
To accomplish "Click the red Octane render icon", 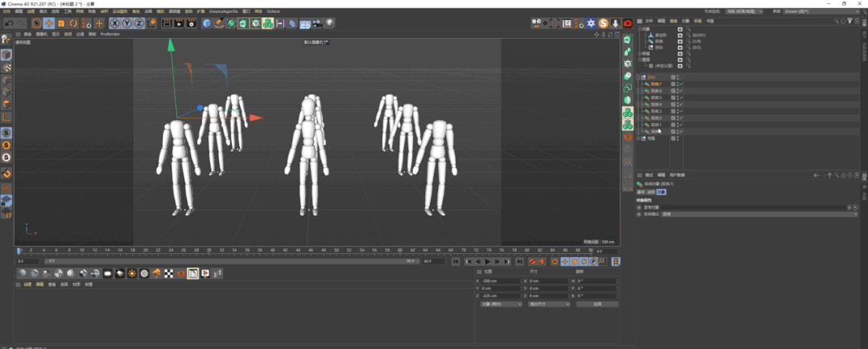I will tap(627, 23).
